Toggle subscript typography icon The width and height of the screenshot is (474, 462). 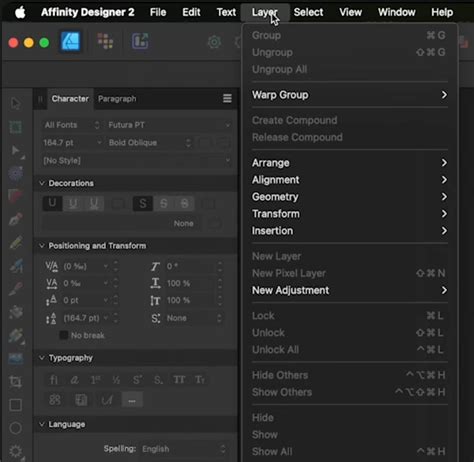(158, 380)
